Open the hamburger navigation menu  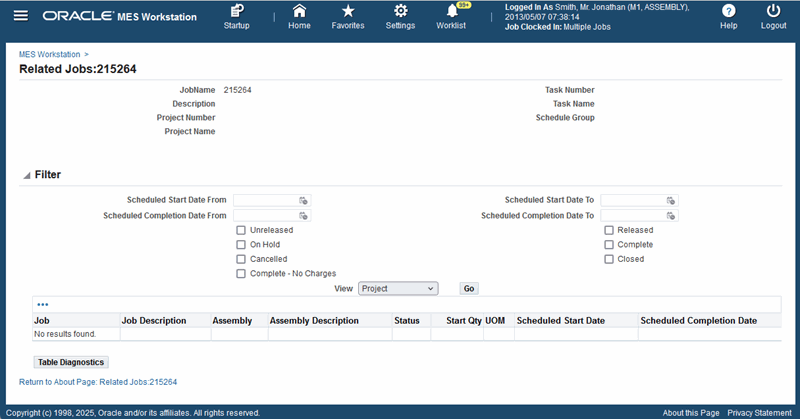(x=21, y=16)
